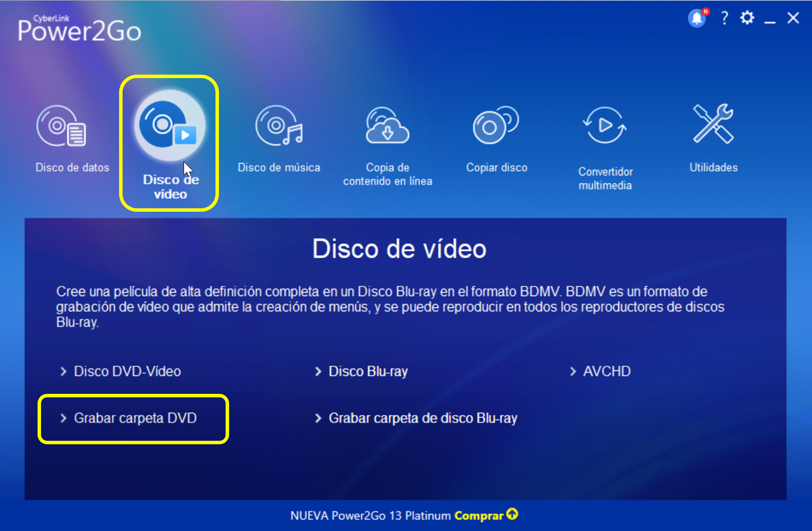Click the upgrade arrow icon beside Comprar
The width and height of the screenshot is (812, 531).
click(512, 514)
